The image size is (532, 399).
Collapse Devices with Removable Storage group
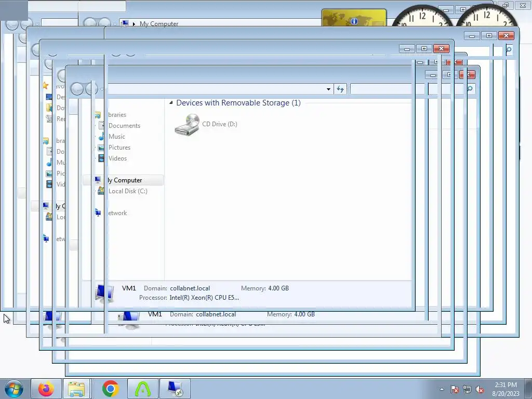pos(171,102)
